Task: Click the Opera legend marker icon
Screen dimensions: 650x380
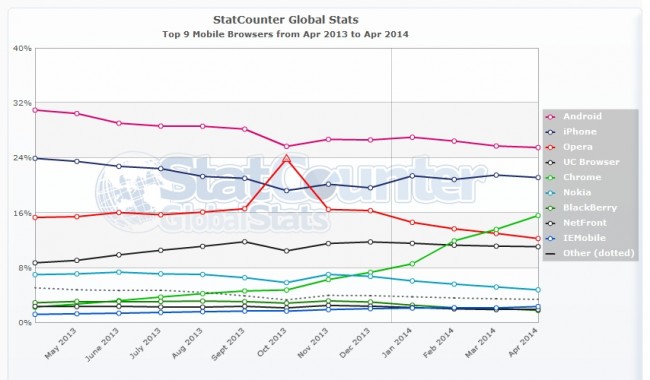Action: pos(551,148)
